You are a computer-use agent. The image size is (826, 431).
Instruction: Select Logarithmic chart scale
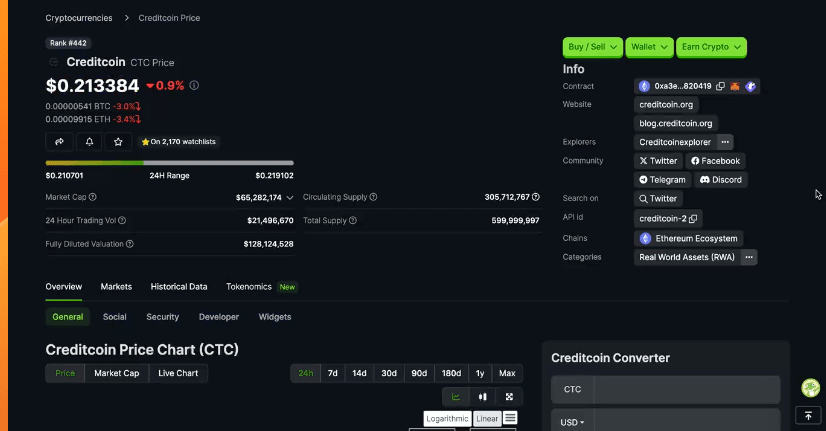tap(447, 419)
